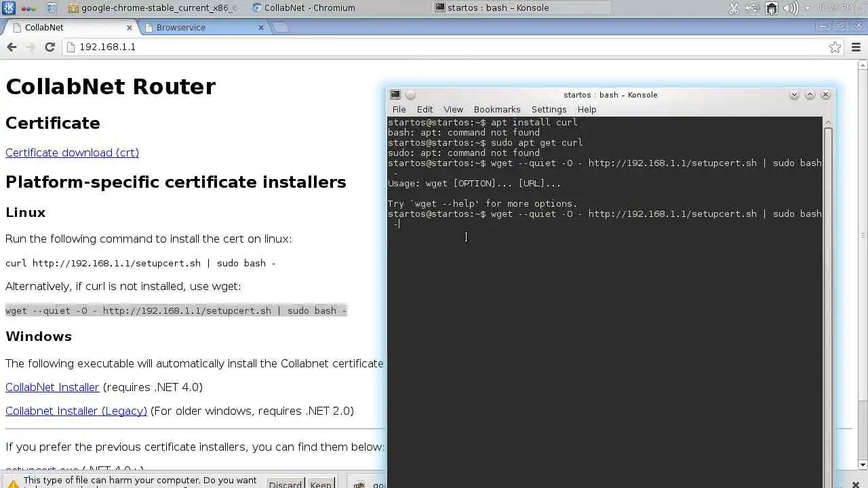The image size is (868, 488).
Task: Open the Konsole Help menu
Action: point(587,109)
